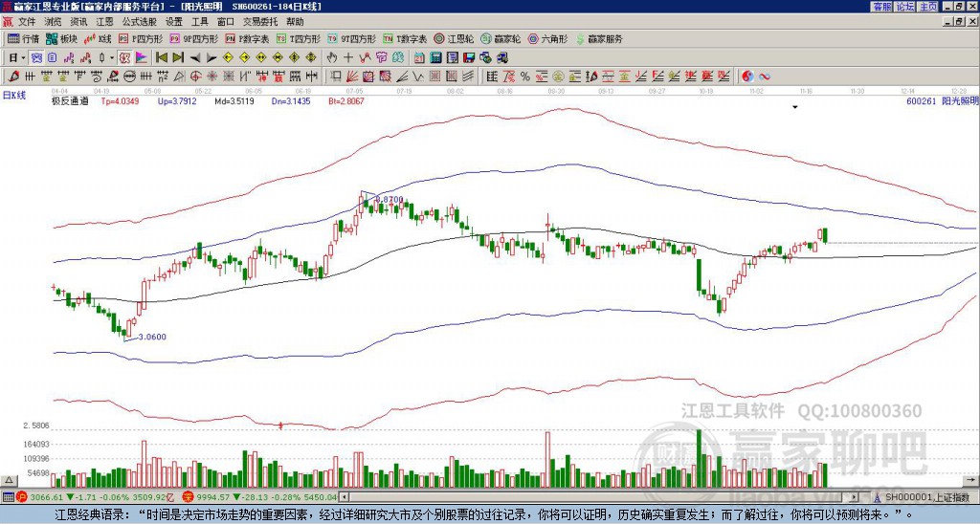The image size is (980, 524).
Task: Open the 设置 menu
Action: pos(174,22)
